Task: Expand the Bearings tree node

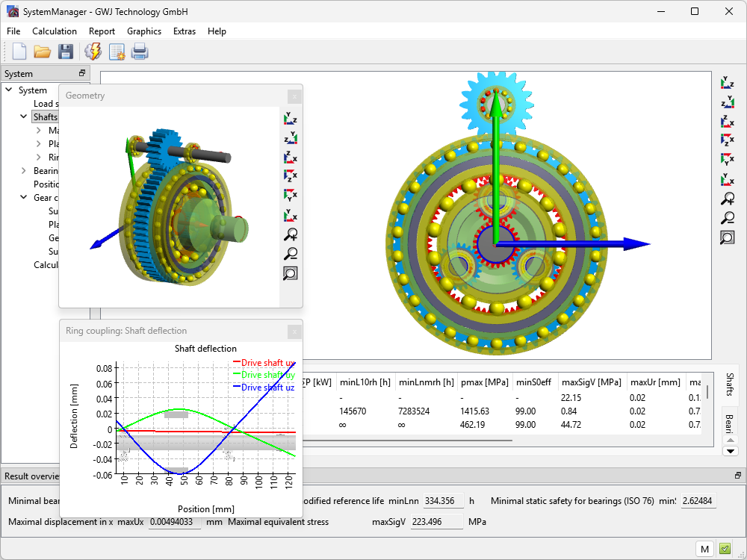Action: click(24, 171)
